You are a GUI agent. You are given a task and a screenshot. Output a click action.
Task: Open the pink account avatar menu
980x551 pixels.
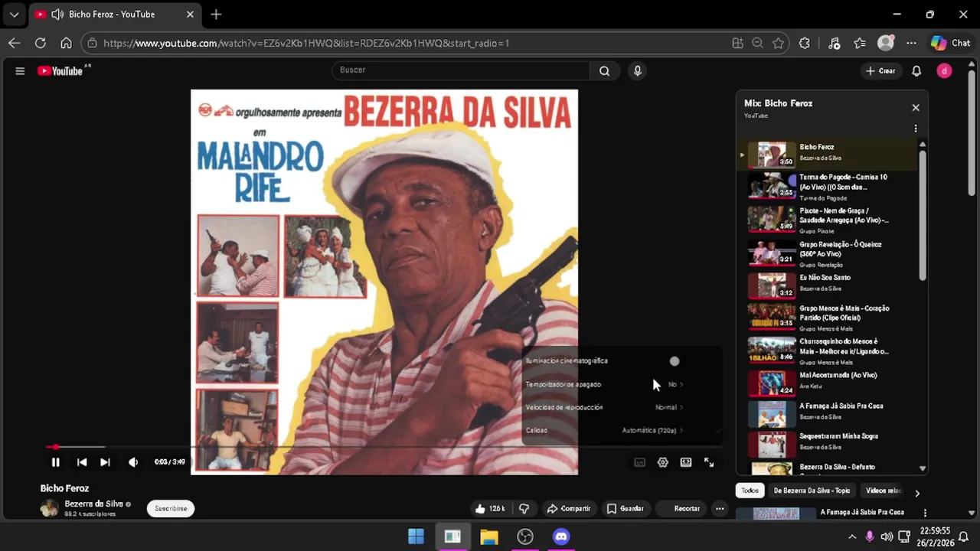tap(944, 71)
